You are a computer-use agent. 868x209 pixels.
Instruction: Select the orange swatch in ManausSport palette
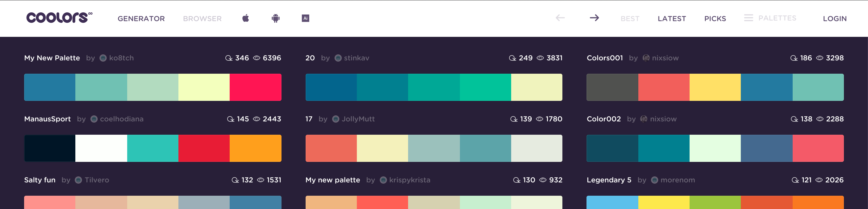click(x=255, y=148)
